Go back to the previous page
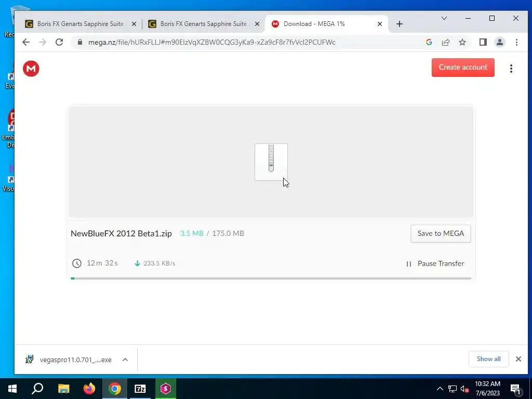The width and height of the screenshot is (532, 399). coord(26,42)
